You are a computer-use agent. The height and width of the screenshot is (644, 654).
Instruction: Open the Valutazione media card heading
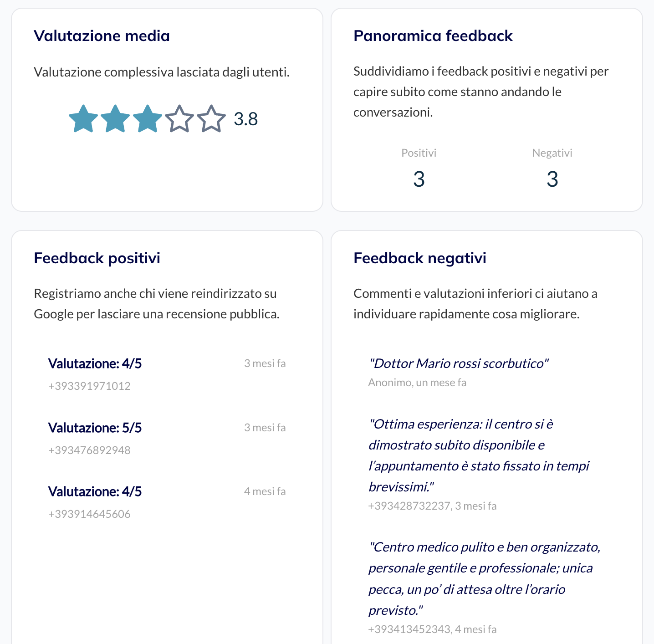click(x=101, y=36)
